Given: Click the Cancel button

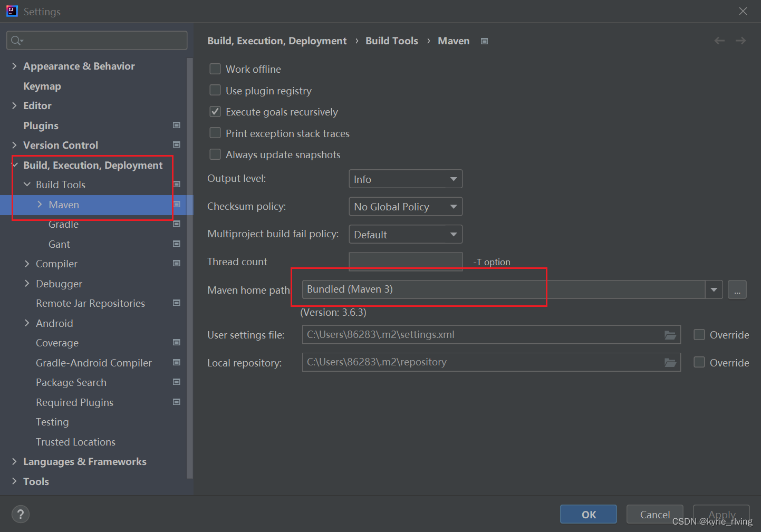Looking at the screenshot, I should tap(654, 514).
